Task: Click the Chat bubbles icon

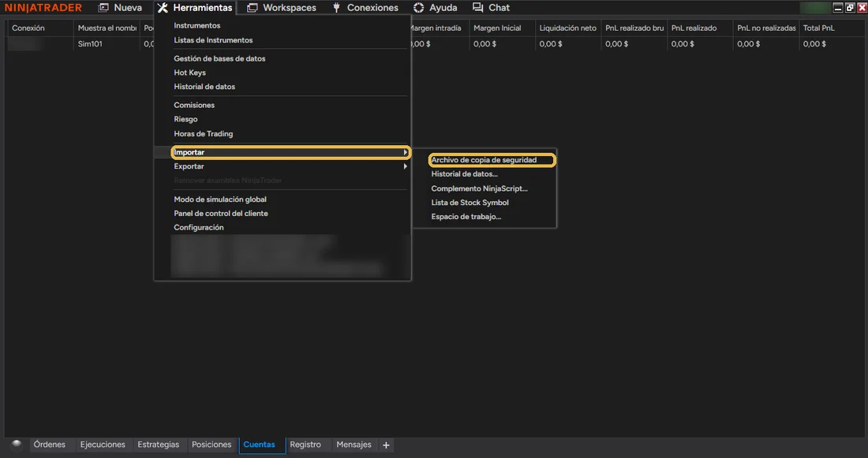Action: tap(477, 8)
